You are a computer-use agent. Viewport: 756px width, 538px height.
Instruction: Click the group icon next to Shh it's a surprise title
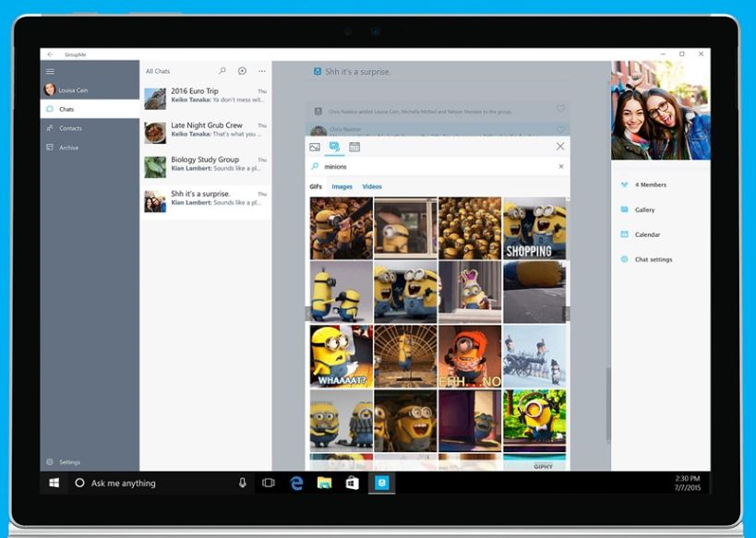318,71
